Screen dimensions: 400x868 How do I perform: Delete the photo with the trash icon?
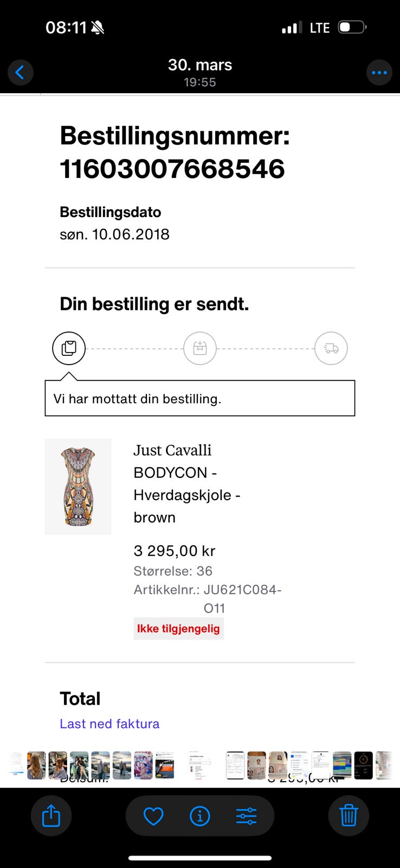[x=349, y=815]
